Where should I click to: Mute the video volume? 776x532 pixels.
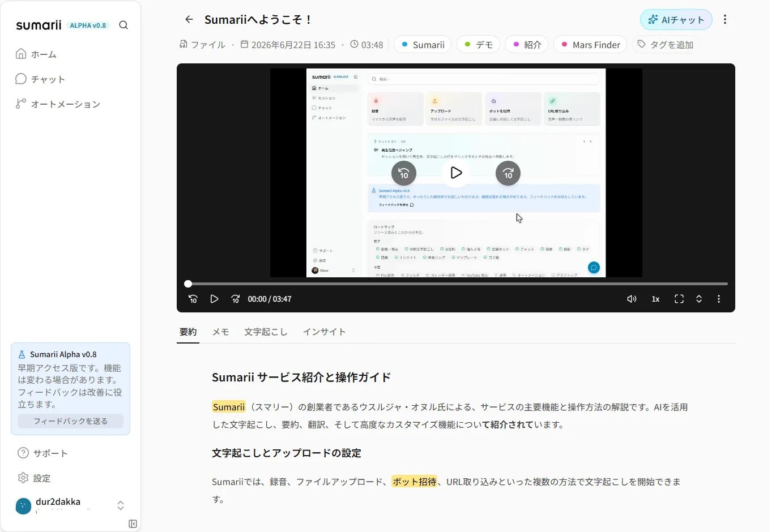(632, 299)
